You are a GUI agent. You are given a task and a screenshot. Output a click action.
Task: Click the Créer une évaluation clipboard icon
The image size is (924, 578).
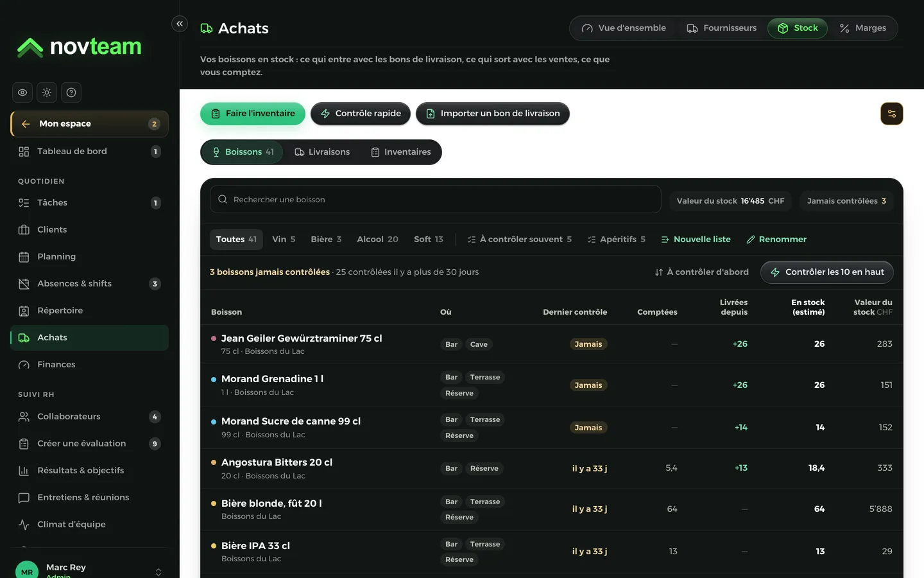coord(24,444)
